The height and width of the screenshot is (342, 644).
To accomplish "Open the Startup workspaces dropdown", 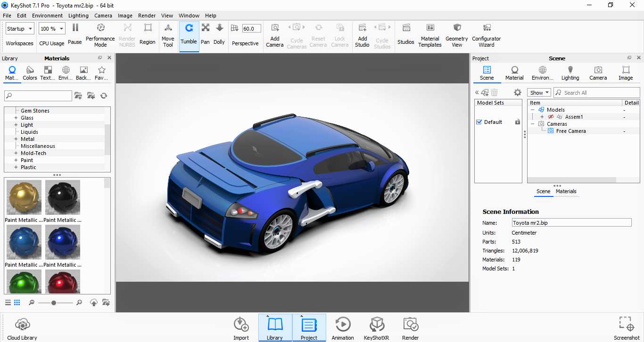I will (x=20, y=29).
